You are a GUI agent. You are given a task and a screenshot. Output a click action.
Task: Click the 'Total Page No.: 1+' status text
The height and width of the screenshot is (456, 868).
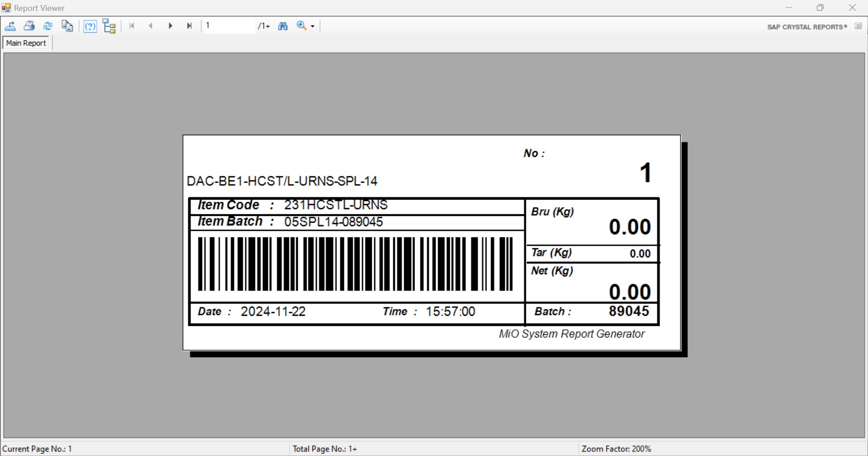(324, 449)
